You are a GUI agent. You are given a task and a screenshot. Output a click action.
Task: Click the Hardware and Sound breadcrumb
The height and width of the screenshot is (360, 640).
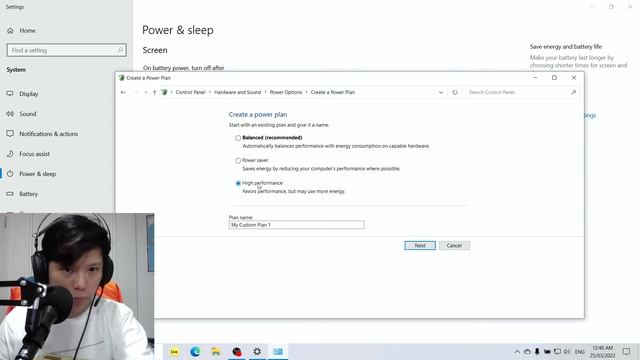(237, 92)
